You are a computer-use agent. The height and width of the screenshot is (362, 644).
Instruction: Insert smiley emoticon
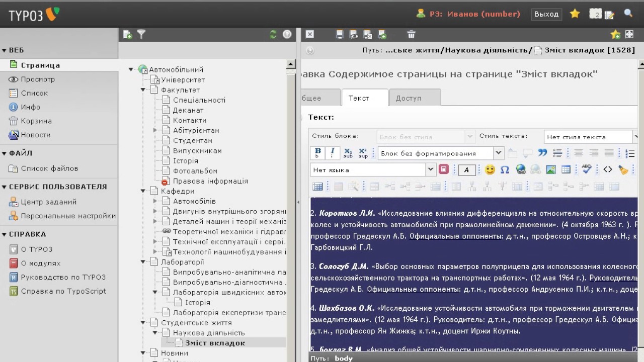490,169
